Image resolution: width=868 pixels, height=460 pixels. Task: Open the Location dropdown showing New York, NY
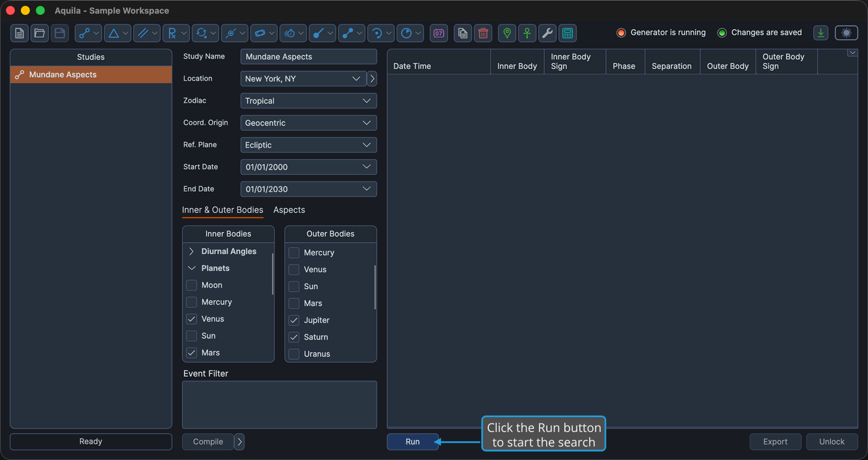[x=304, y=79]
